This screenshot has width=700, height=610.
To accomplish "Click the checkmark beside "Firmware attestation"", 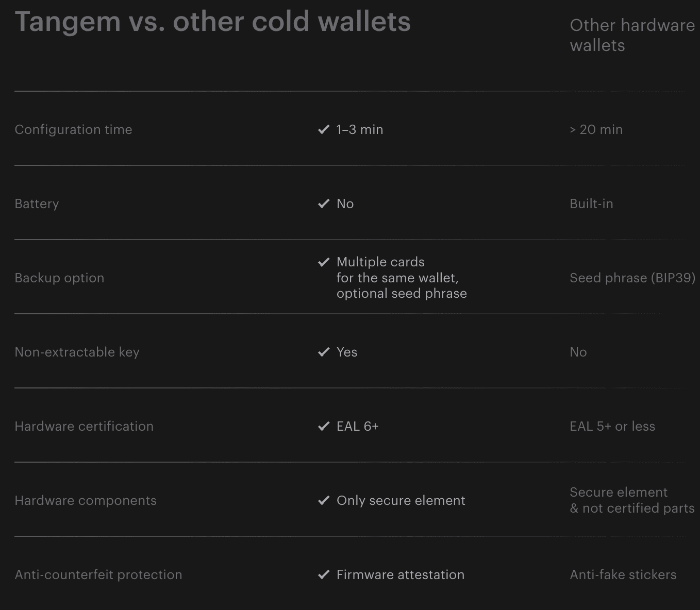I will click(x=324, y=574).
